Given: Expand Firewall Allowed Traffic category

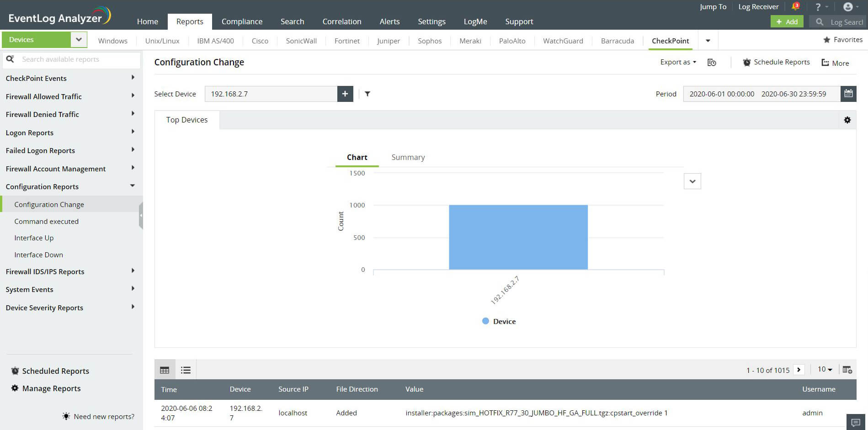Looking at the screenshot, I should tap(133, 96).
